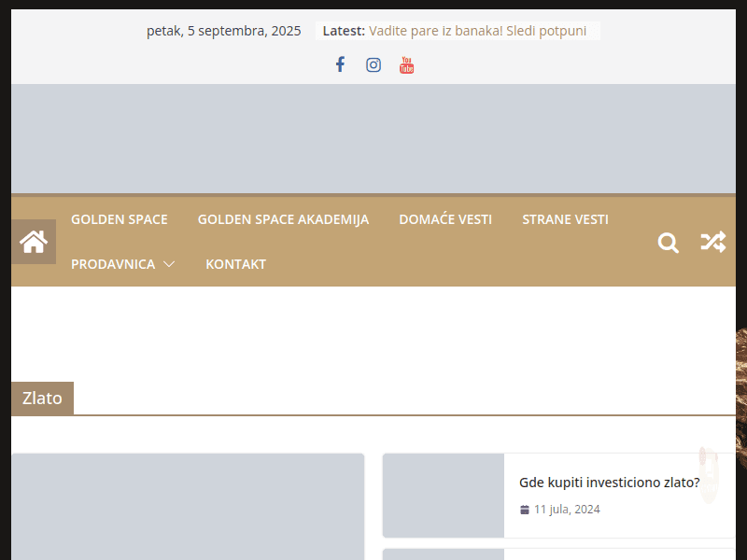747x560 pixels.
Task: Open the YouTube channel icon
Action: (406, 64)
